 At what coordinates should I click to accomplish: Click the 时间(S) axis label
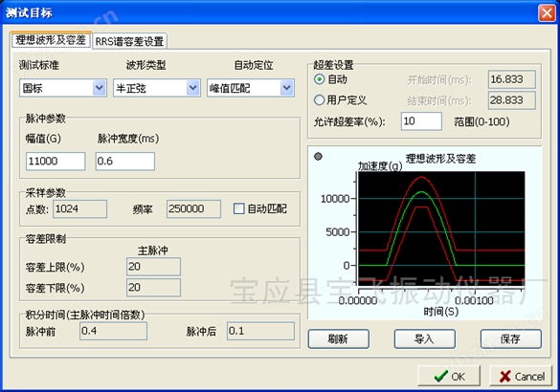point(440,312)
